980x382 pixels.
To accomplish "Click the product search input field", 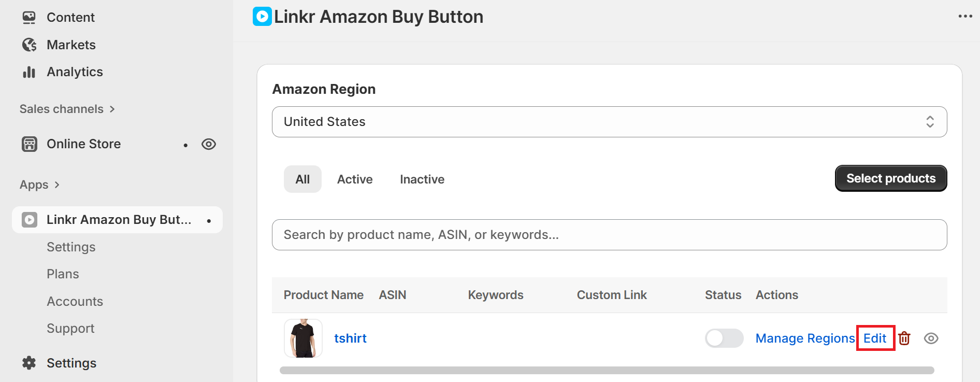I will pyautogui.click(x=609, y=235).
